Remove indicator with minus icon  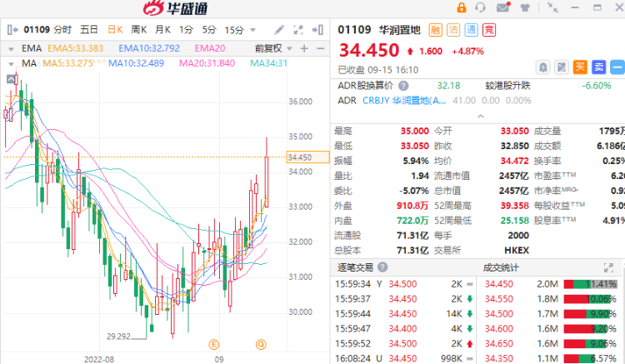320,48
